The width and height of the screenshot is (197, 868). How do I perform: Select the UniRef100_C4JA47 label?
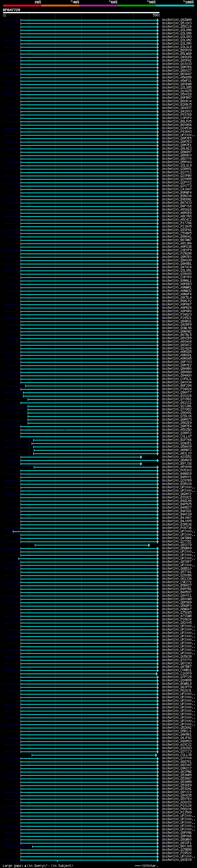tap(177, 189)
